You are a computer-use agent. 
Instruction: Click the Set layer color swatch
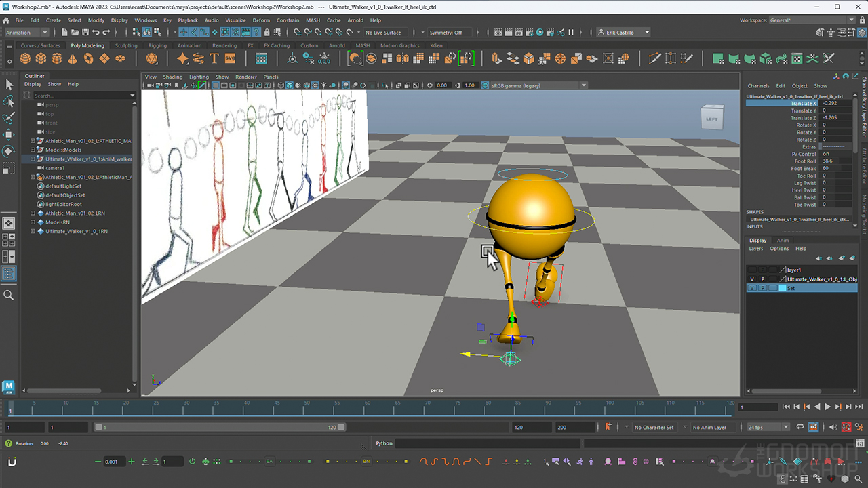click(x=783, y=287)
